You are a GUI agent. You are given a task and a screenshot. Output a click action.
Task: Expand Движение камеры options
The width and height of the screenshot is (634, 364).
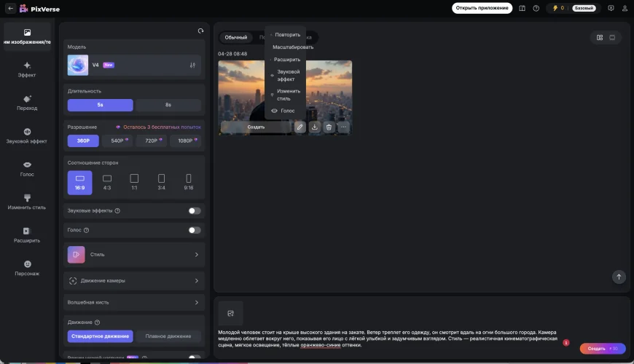click(x=134, y=280)
